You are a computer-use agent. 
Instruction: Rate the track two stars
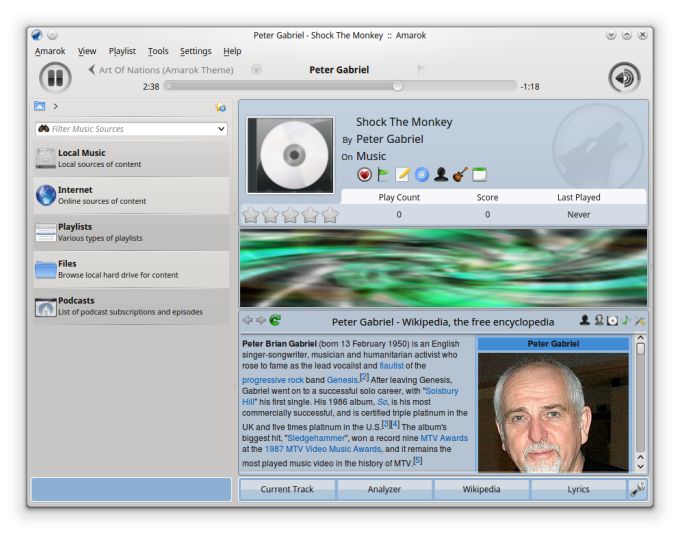click(x=271, y=215)
